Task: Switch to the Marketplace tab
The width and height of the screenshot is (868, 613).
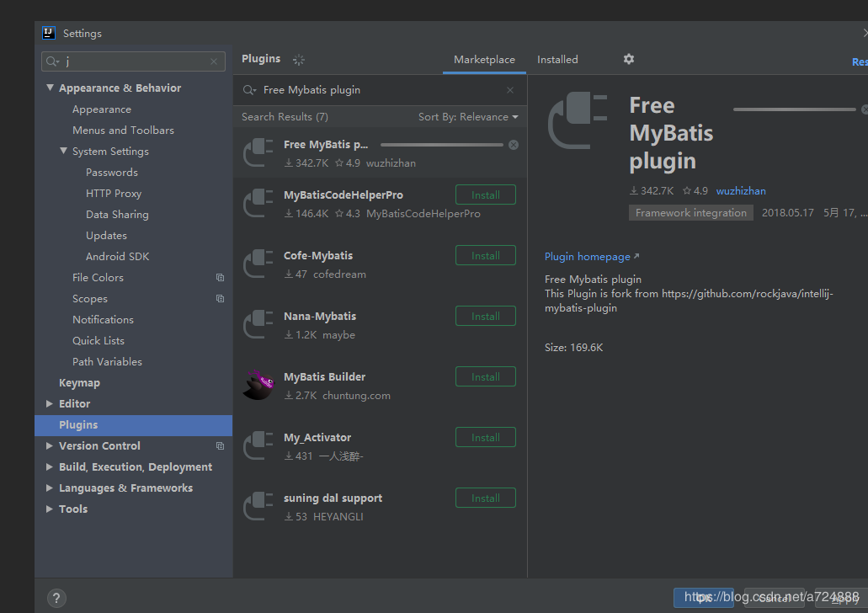Action: [484, 59]
